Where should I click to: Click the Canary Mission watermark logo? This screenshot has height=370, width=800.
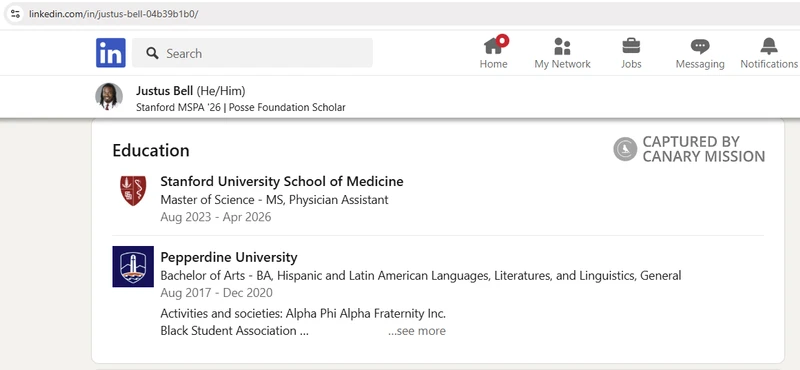689,149
